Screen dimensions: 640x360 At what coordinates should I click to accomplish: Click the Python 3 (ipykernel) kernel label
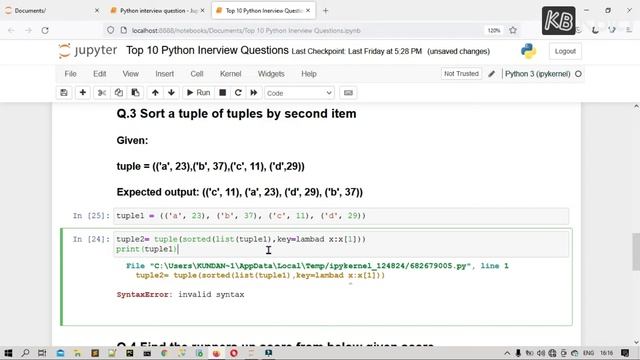click(x=538, y=74)
